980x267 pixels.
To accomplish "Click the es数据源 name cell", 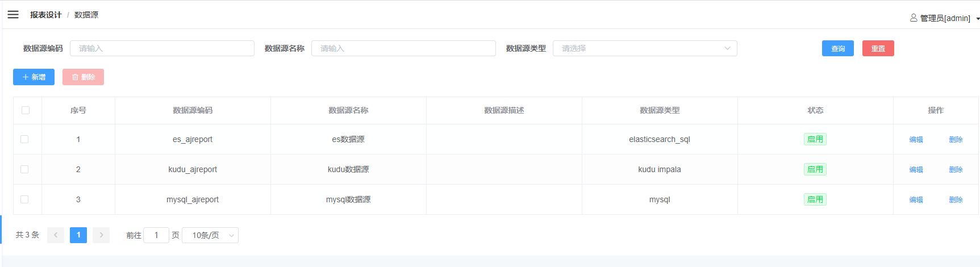I will coord(348,139).
